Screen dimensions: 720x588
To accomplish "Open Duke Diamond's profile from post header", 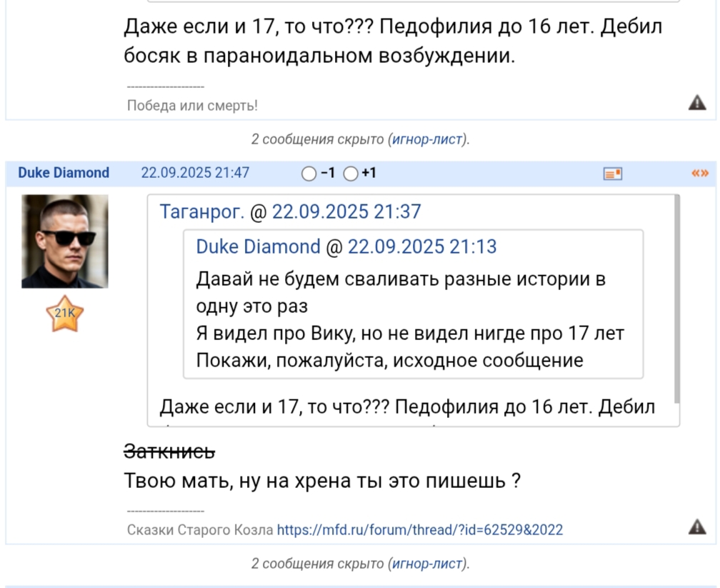I will click(x=64, y=173).
